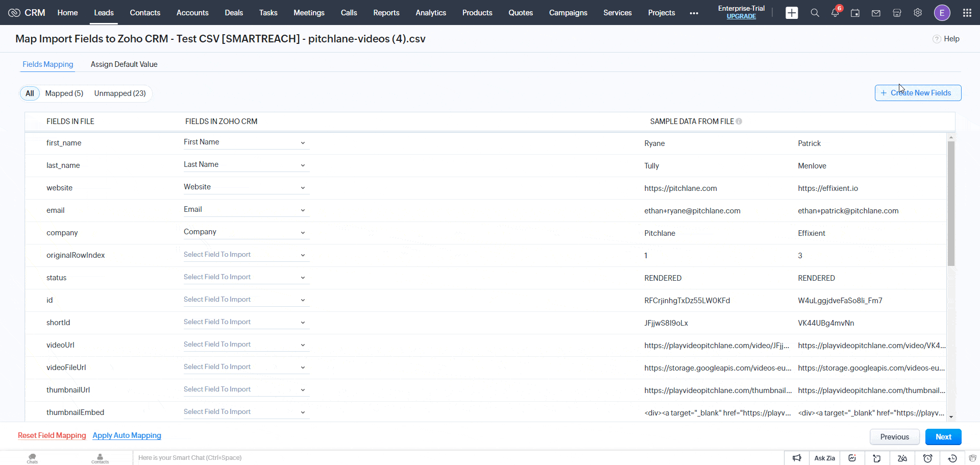Open the quick create plus icon
980x465 pixels.
[792, 13]
